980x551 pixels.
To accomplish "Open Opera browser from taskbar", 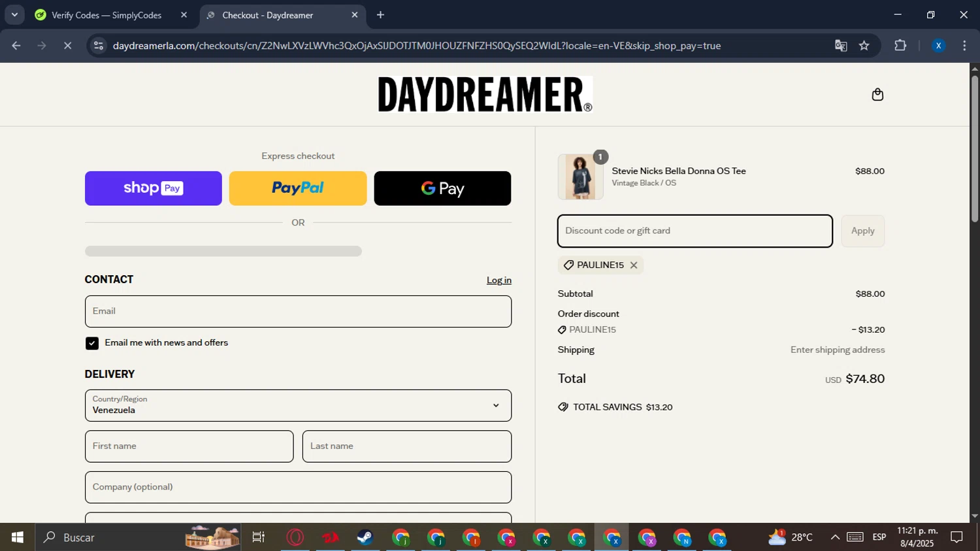I will click(x=295, y=537).
